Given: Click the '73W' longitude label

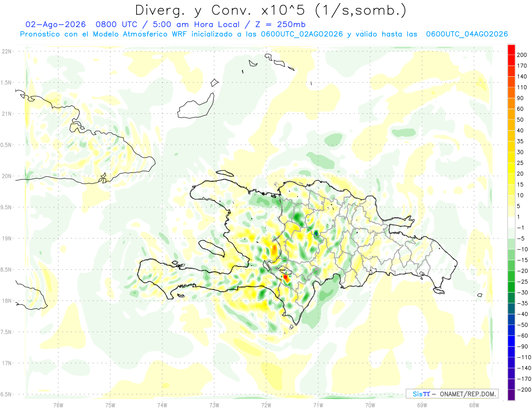Looking at the screenshot, I should click(214, 404).
